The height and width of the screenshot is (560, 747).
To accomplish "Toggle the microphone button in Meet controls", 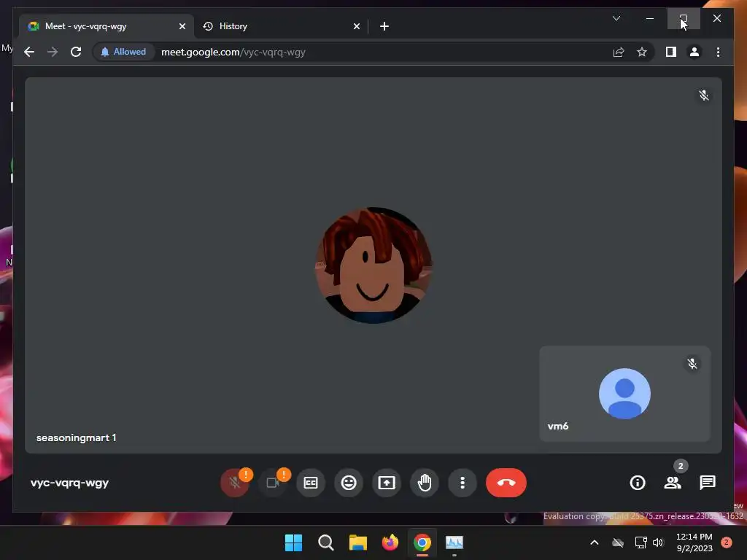I will pos(234,483).
